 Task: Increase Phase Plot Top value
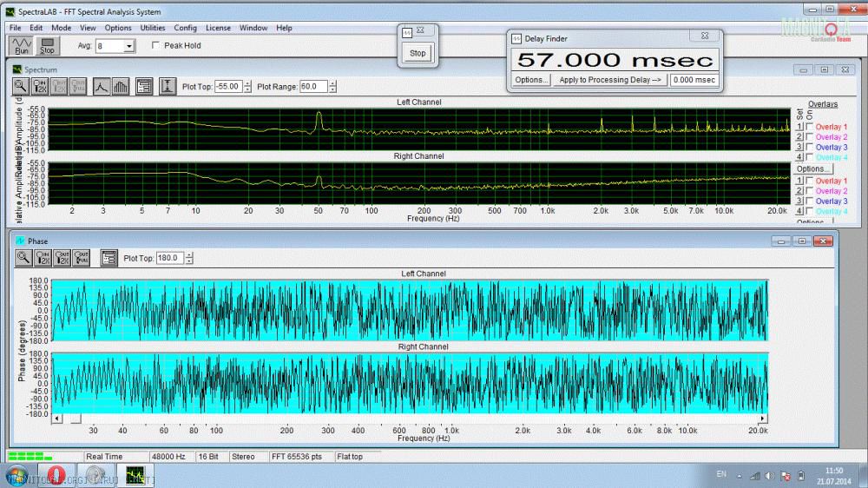tap(189, 254)
